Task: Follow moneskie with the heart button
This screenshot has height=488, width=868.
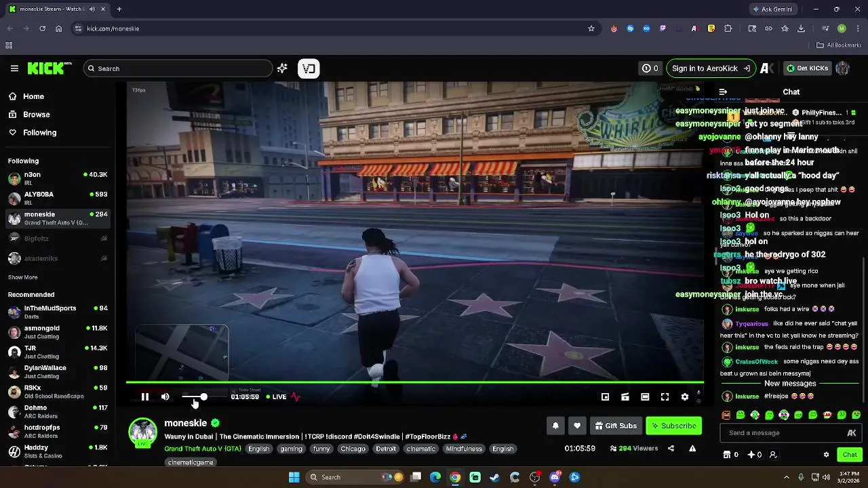Action: pyautogui.click(x=577, y=426)
